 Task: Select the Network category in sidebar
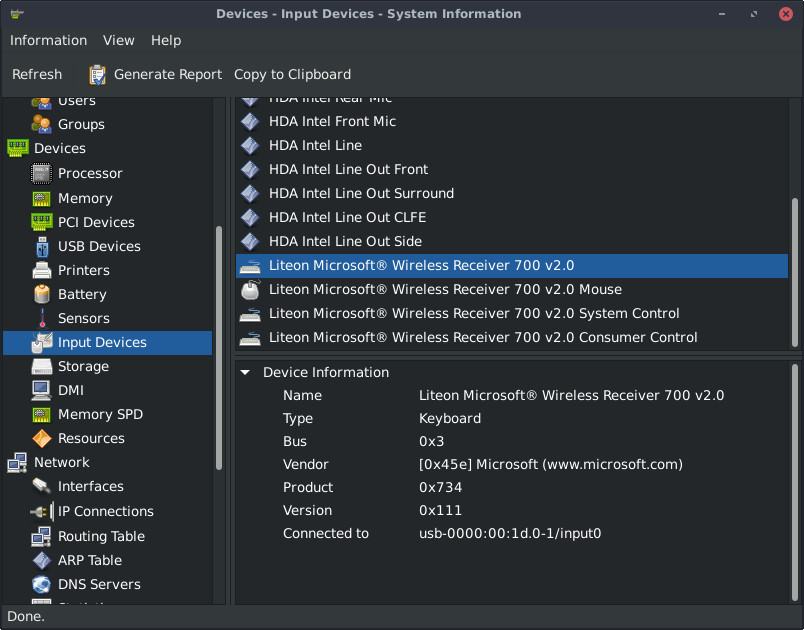pyautogui.click(x=61, y=462)
